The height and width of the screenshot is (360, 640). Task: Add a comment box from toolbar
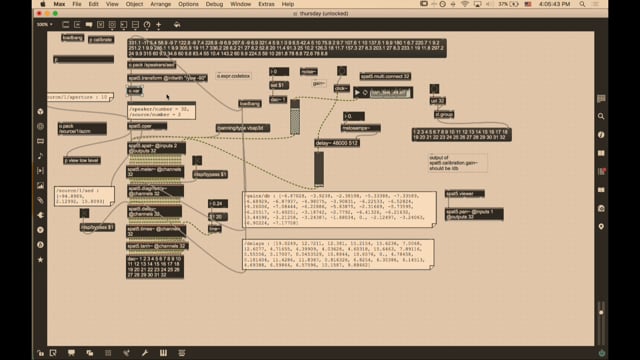pyautogui.click(x=89, y=25)
